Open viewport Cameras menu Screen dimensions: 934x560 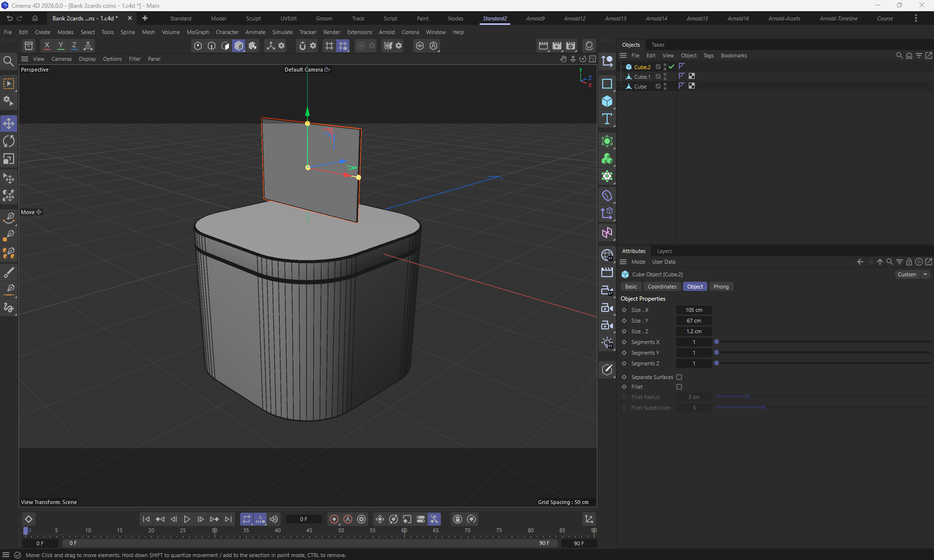61,59
